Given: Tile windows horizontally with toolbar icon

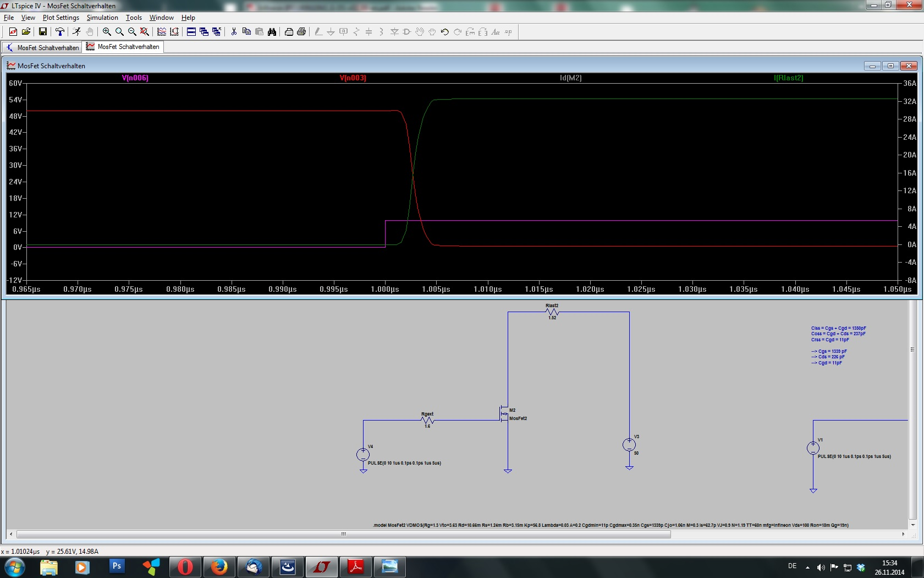Looking at the screenshot, I should tap(191, 32).
